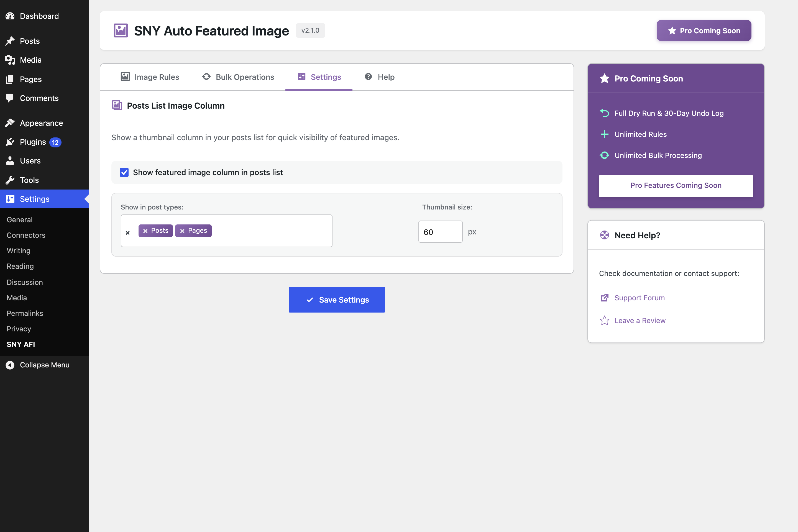Screen dimensions: 798x532
Task: Click the Collapse Menu label
Action: [45, 365]
